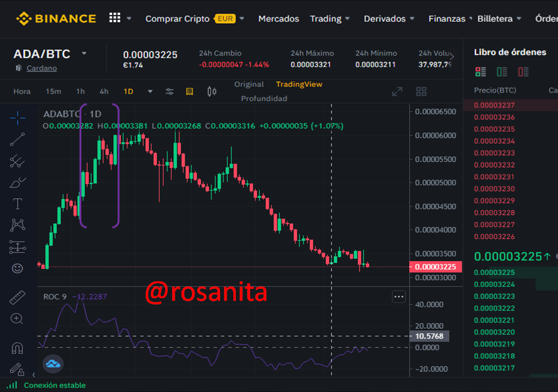Select the XABCD pattern tool
This screenshot has height=392, width=558.
click(x=18, y=225)
